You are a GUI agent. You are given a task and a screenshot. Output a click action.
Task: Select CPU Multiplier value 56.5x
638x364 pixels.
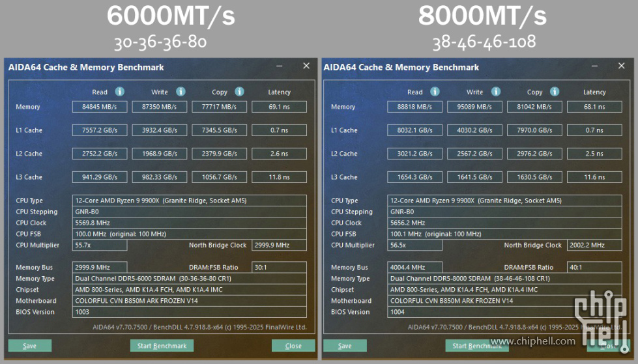[414, 245]
